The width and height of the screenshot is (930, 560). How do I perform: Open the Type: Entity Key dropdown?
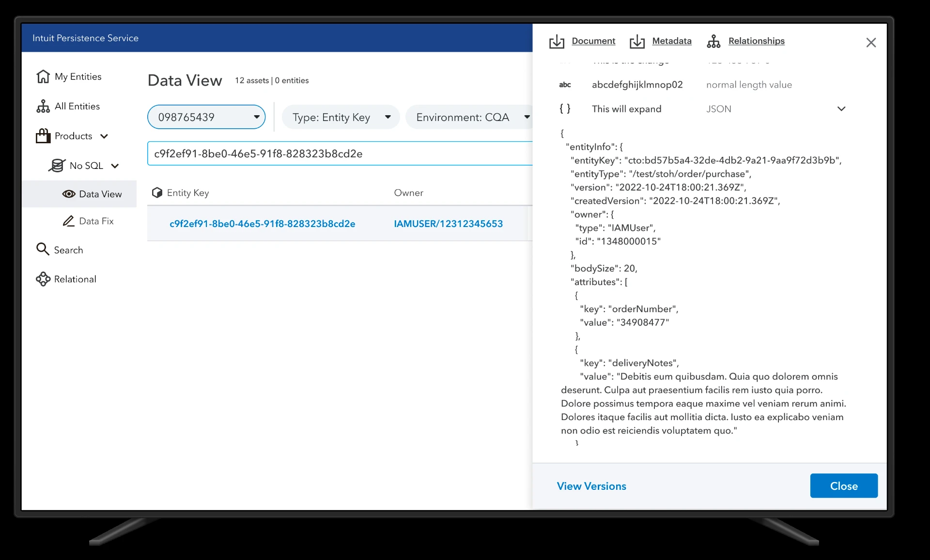pyautogui.click(x=341, y=117)
